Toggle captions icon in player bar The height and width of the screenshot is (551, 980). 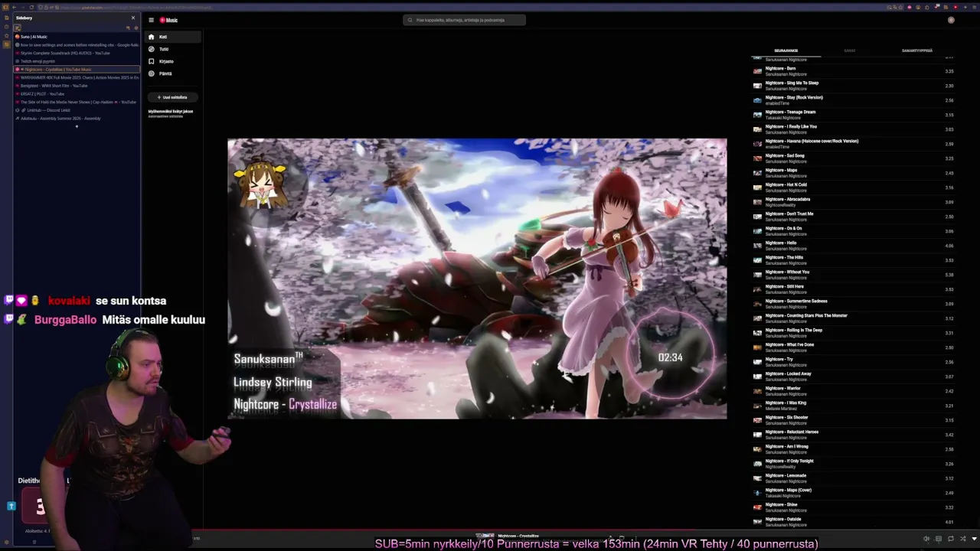coord(939,539)
